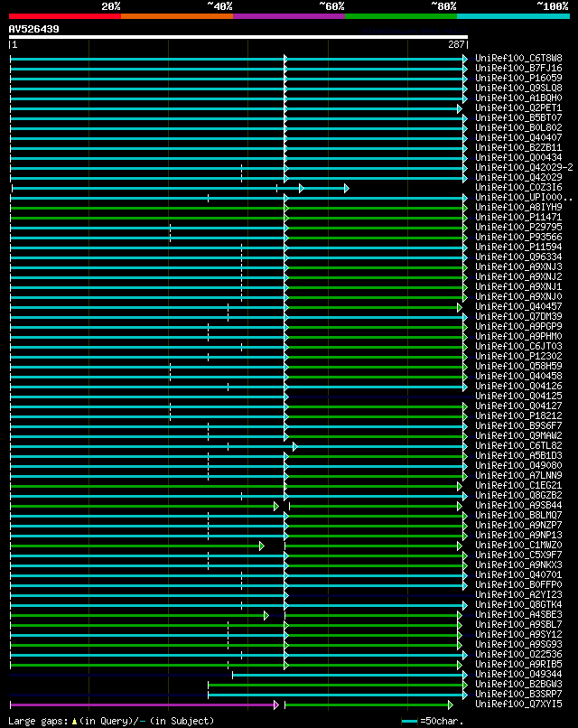Open hit UniRef100_O49080
This screenshot has width=578, height=728.
coord(518,466)
